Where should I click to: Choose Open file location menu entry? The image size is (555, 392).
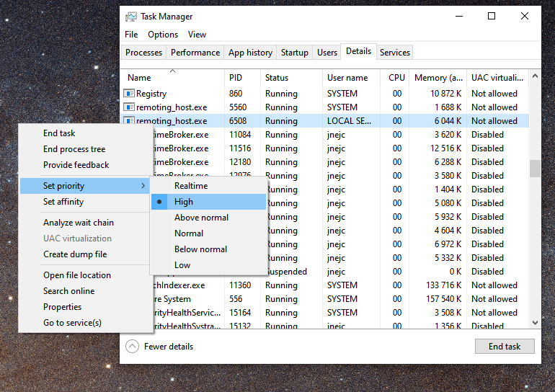(x=76, y=275)
